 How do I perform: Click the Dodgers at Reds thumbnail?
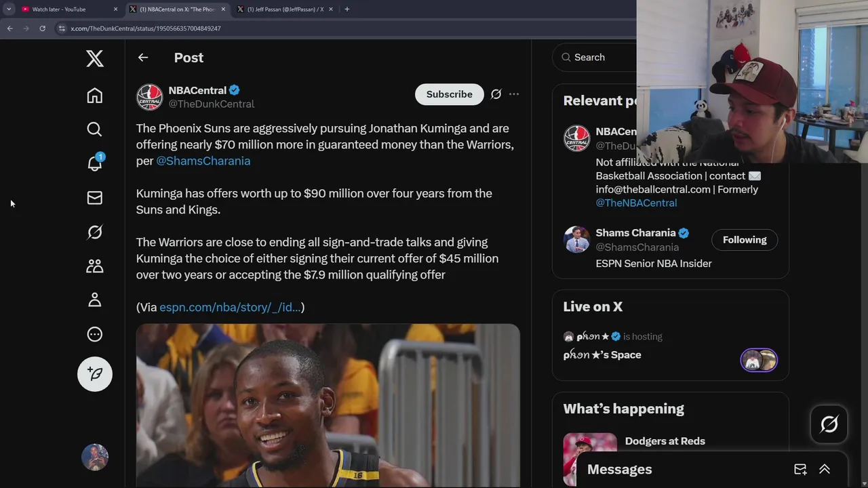tap(590, 459)
